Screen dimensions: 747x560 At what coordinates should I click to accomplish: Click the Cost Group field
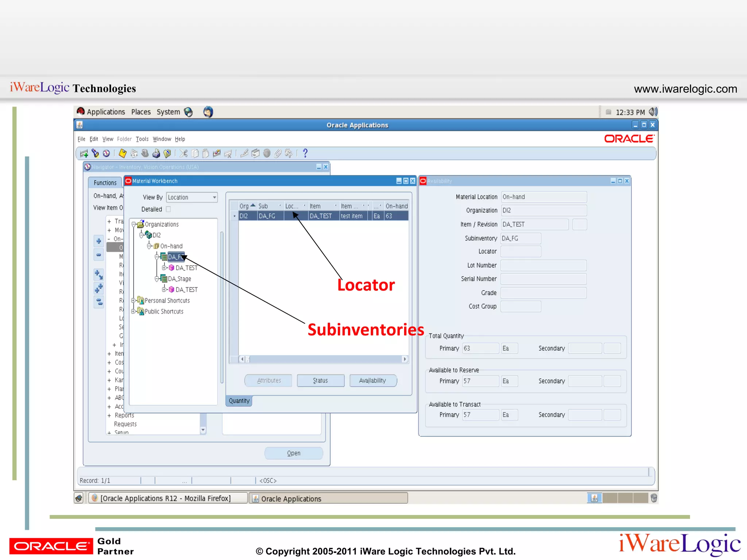(520, 307)
